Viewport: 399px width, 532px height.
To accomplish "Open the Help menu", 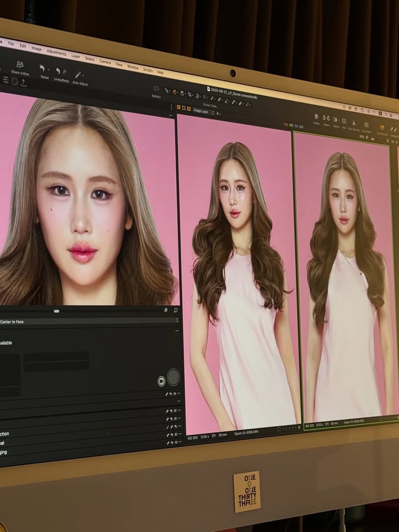I will 160,72.
